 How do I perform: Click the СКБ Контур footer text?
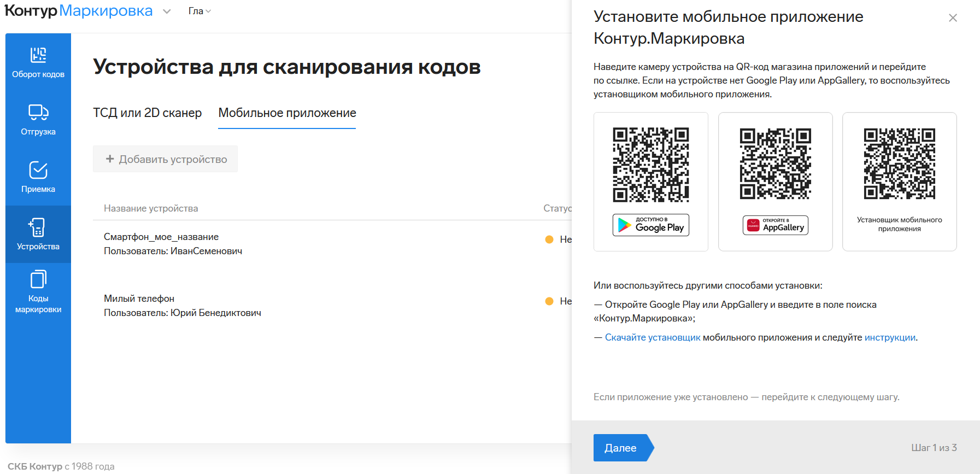[35, 466]
